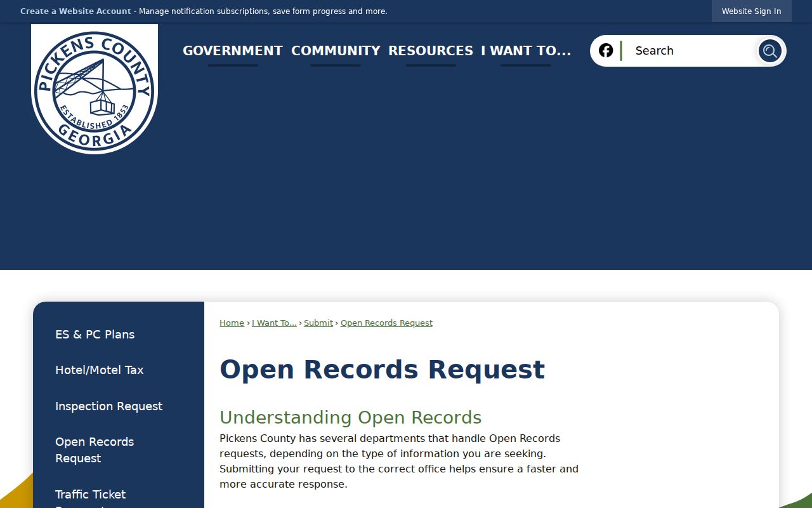812x508 pixels.
Task: Click Create a Website Account link
Action: [75, 11]
